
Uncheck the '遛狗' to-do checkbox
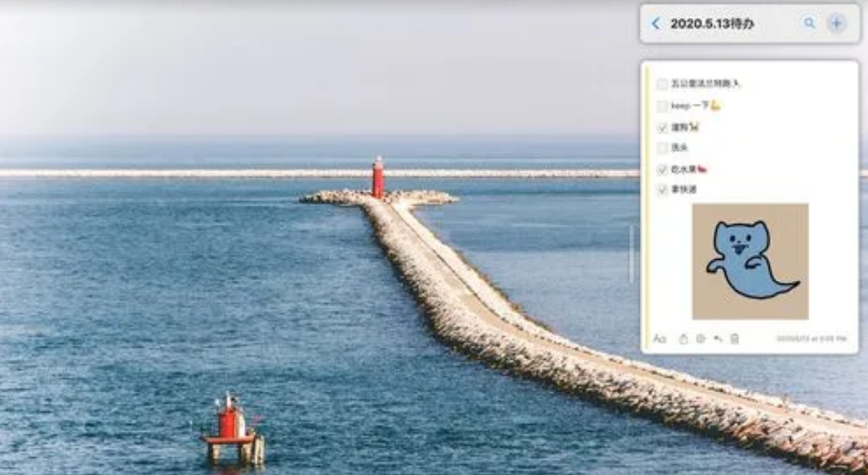pyautogui.click(x=663, y=127)
